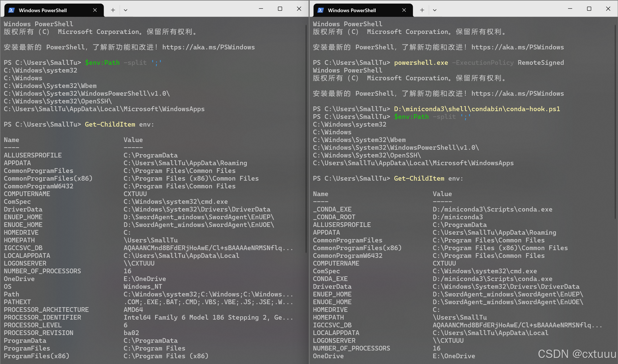
Task: Click DriverData name in right window
Action: pyautogui.click(x=332, y=287)
